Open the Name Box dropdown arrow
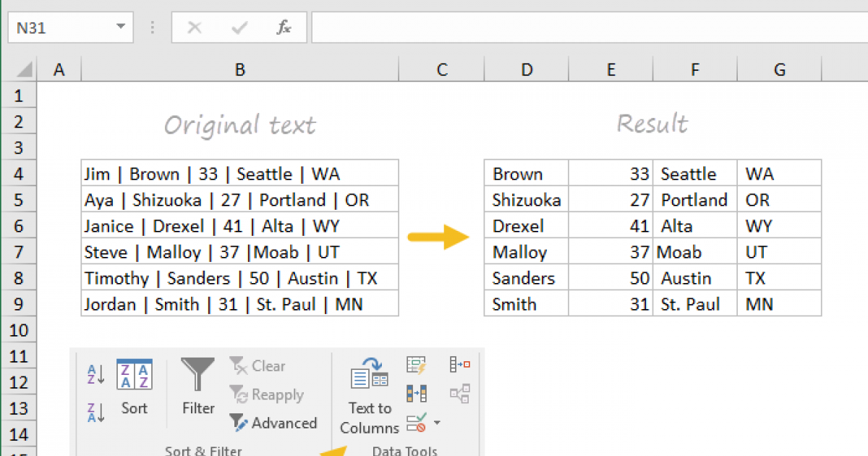Image resolution: width=868 pixels, height=456 pixels. click(119, 28)
